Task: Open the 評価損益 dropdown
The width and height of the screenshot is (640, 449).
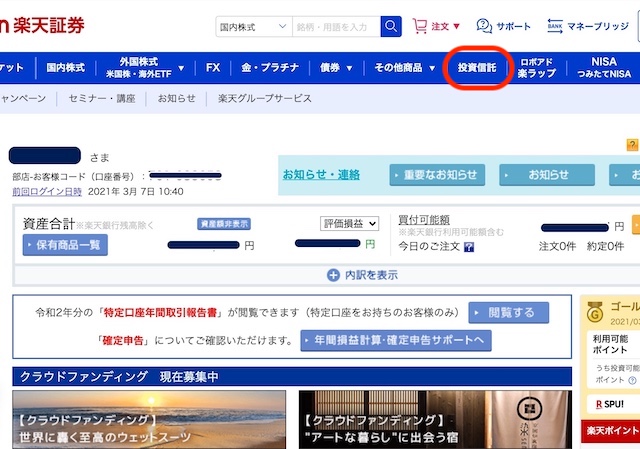Action: click(x=349, y=224)
